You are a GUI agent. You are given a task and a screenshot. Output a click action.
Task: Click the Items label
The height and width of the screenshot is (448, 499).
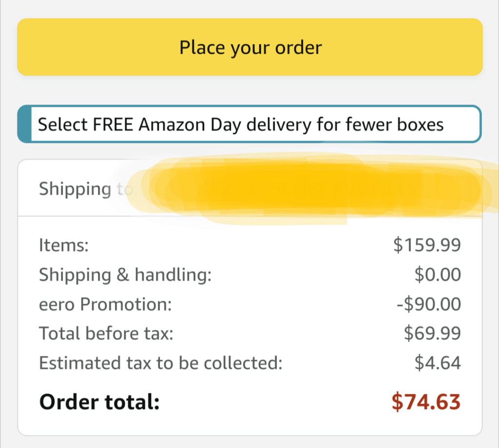[x=64, y=246]
